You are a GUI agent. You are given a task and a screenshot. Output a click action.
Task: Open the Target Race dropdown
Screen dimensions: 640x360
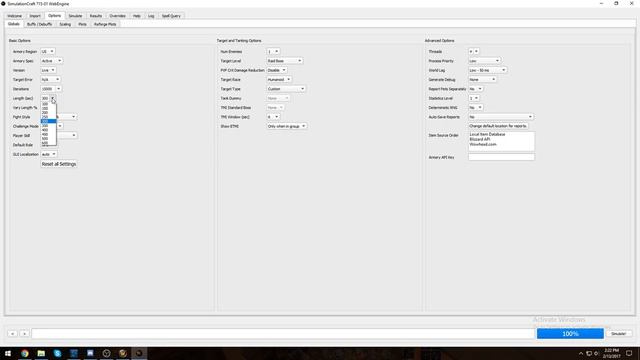click(x=279, y=80)
